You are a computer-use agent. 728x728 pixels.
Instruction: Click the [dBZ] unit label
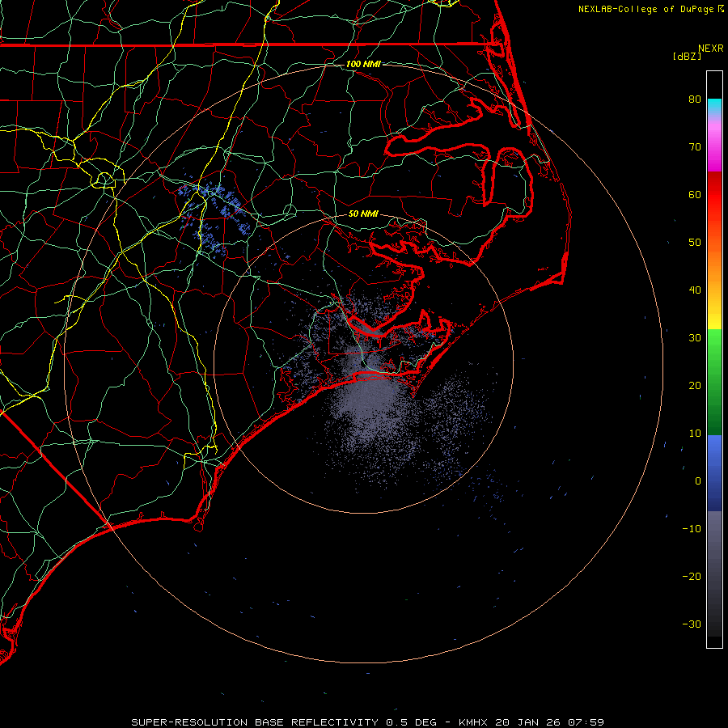tap(687, 56)
